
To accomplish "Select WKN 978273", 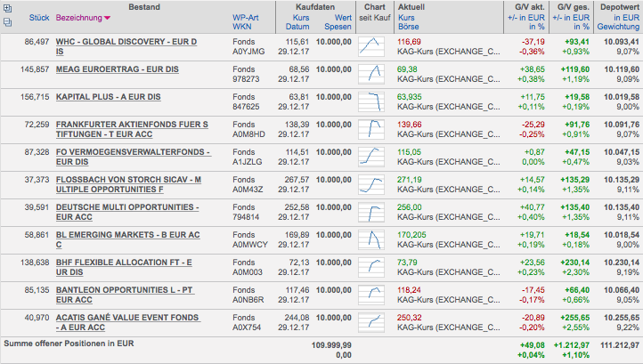I will [x=246, y=79].
